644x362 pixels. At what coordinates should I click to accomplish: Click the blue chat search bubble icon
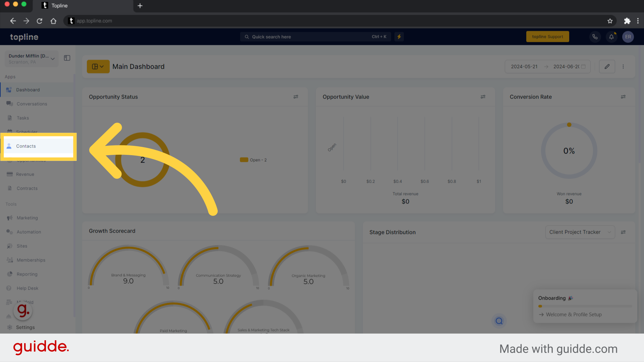499,321
